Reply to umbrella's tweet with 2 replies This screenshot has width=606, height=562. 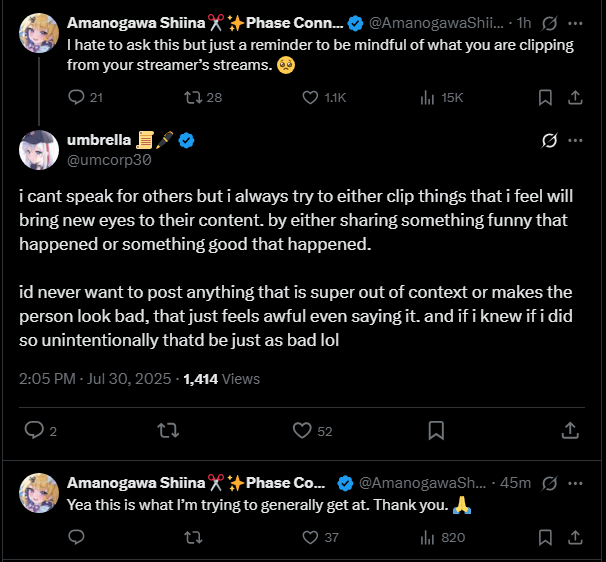coord(34,430)
